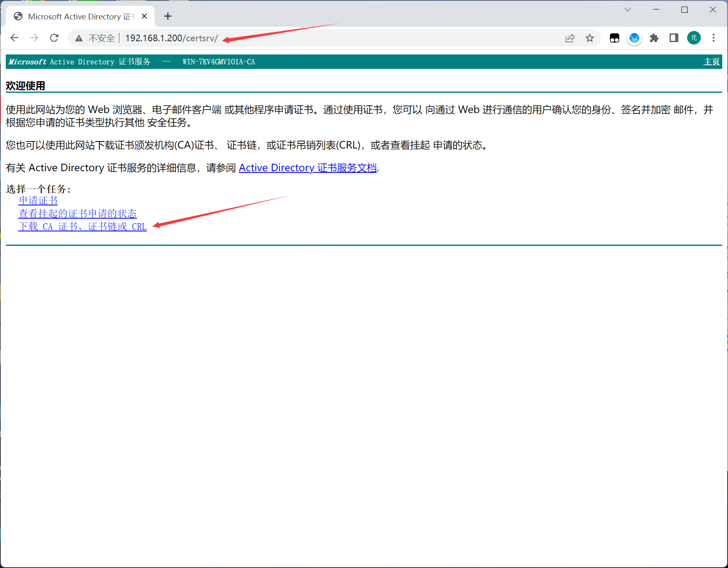Open the Chrome three-dot menu
The height and width of the screenshot is (568, 728).
pyautogui.click(x=714, y=38)
